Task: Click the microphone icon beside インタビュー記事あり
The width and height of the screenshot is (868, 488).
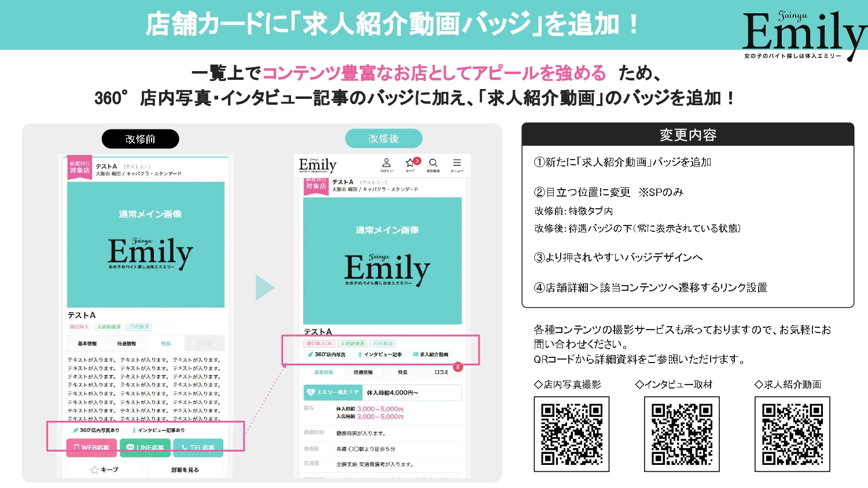Action: [134, 430]
